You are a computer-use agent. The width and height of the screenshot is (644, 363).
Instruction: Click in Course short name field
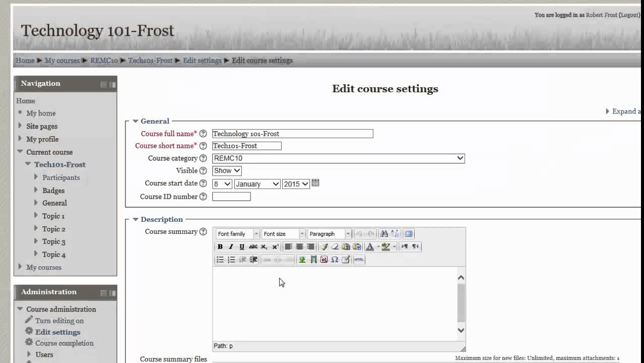coord(247,146)
